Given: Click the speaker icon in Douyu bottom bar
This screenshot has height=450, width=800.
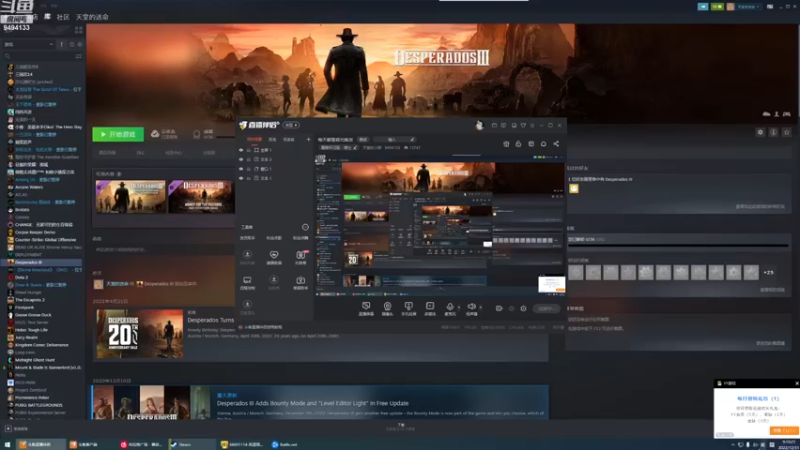Looking at the screenshot, I should click(x=471, y=308).
